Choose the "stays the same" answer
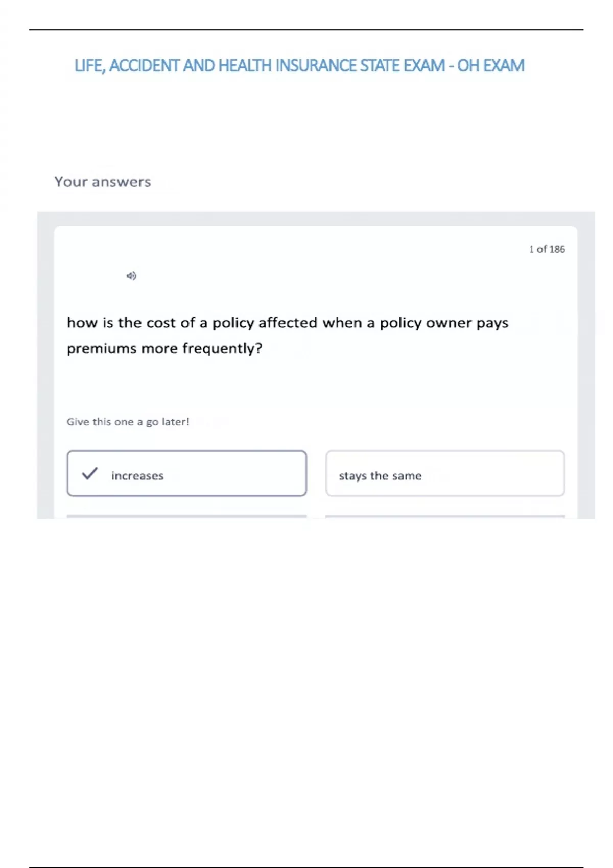 pyautogui.click(x=445, y=473)
